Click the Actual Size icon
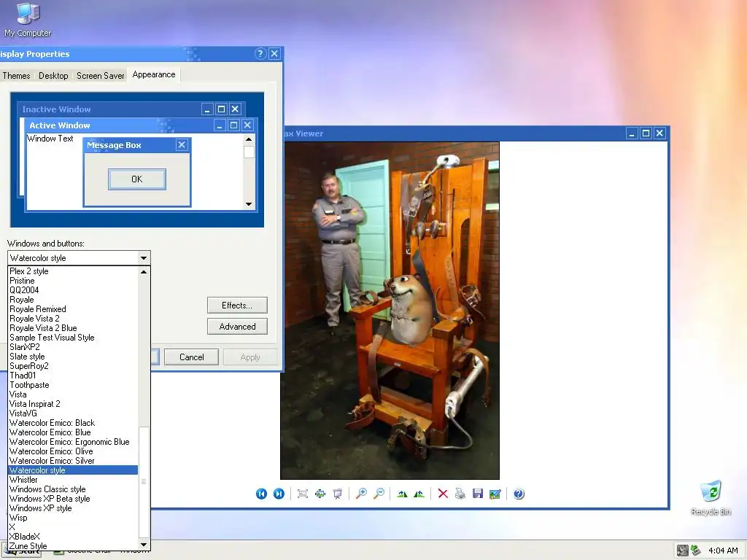This screenshot has height=560, width=747. (x=320, y=494)
